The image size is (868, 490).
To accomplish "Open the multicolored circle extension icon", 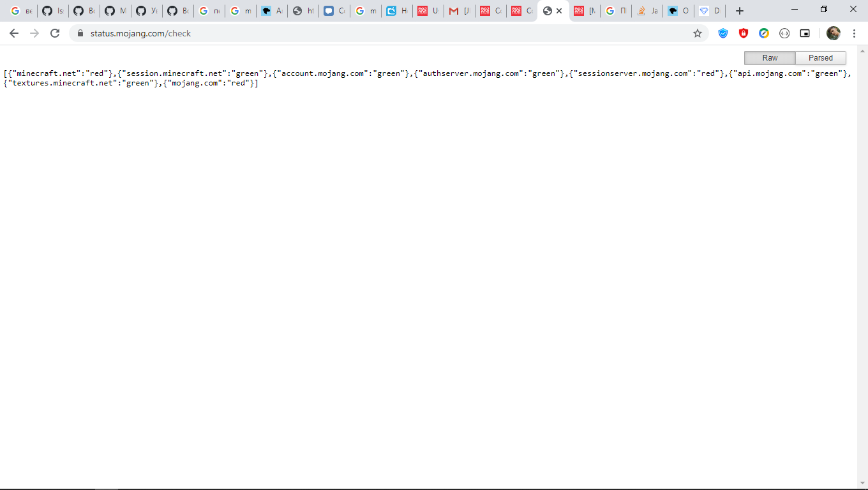I will [x=764, y=33].
